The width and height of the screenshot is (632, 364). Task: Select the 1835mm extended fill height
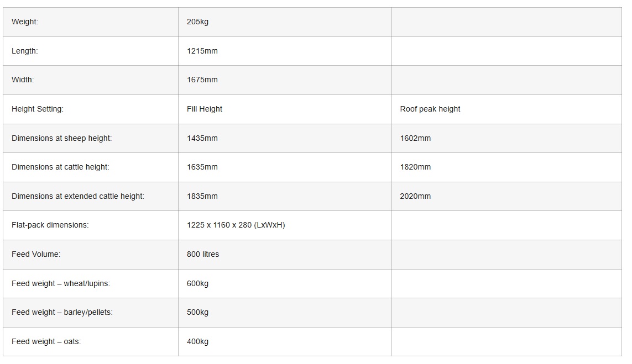[202, 197]
